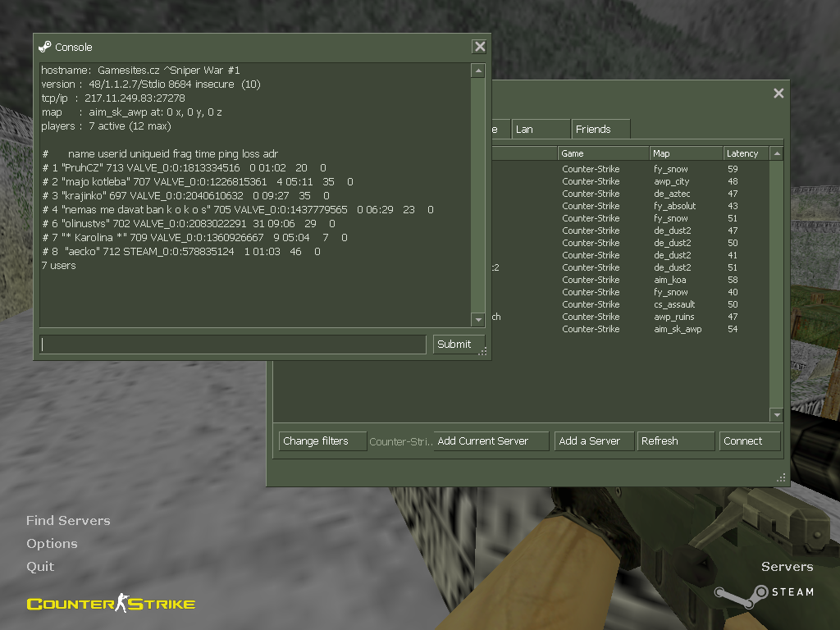Click server list scroll down arrow
Image resolution: width=840 pixels, height=630 pixels.
[x=776, y=414]
